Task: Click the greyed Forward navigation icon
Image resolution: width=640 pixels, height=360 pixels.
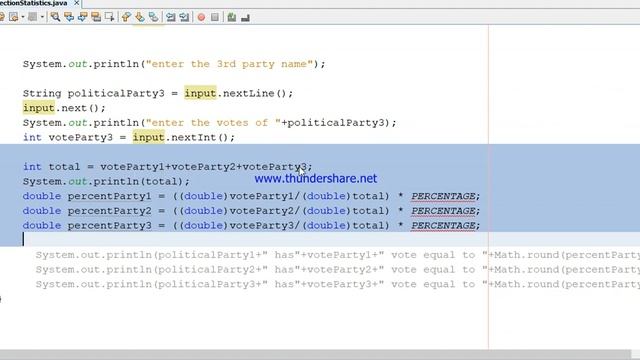Action: coord(33,17)
